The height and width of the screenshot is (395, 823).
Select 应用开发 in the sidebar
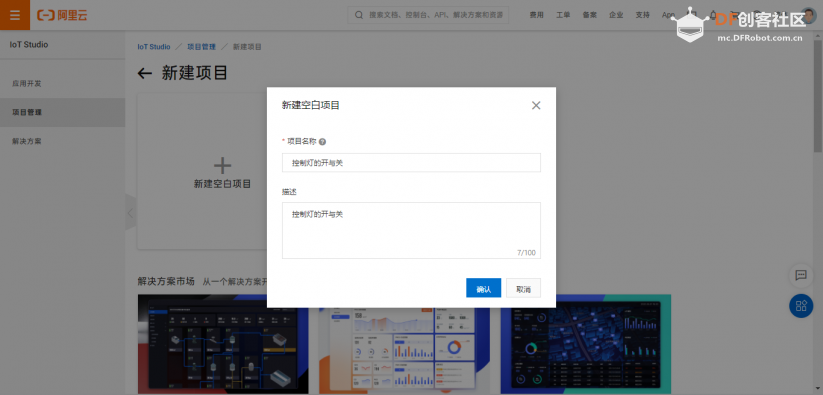point(62,83)
